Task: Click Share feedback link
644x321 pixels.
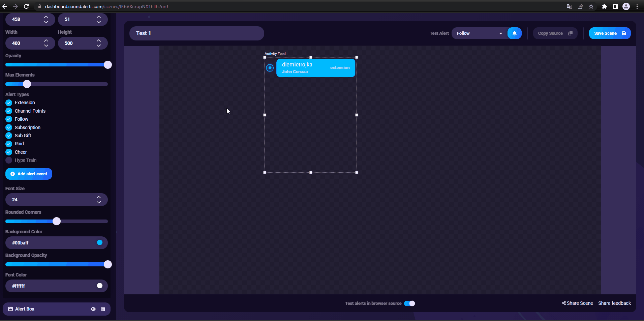Action: point(614,303)
